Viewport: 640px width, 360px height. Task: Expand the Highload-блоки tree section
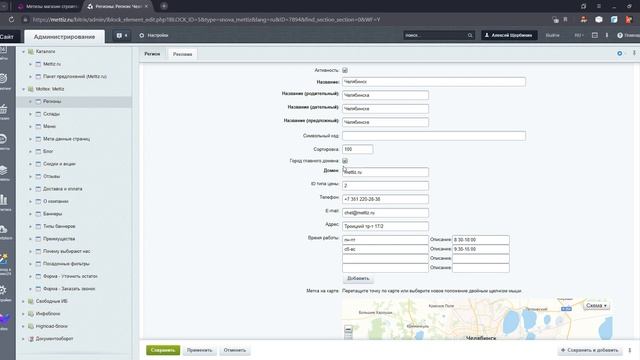(x=23, y=326)
